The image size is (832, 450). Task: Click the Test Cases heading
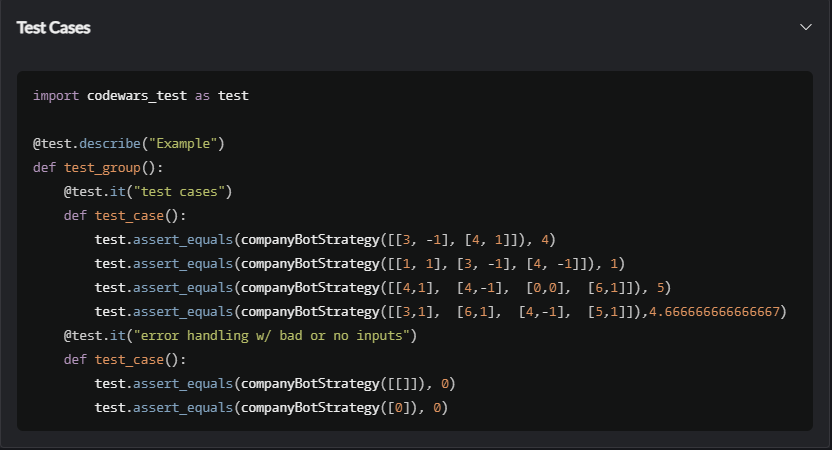tap(54, 28)
